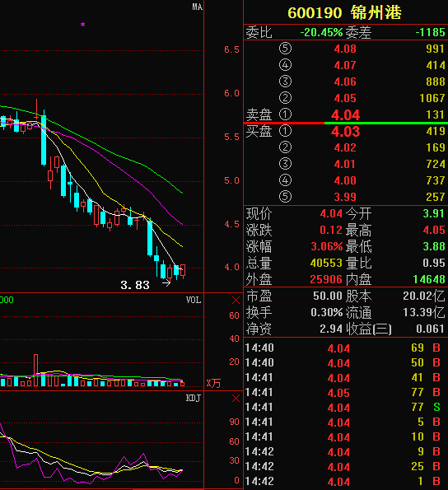The image size is (448, 490).
Task: Select sell order level 2 at 4.05
Action: (346, 98)
